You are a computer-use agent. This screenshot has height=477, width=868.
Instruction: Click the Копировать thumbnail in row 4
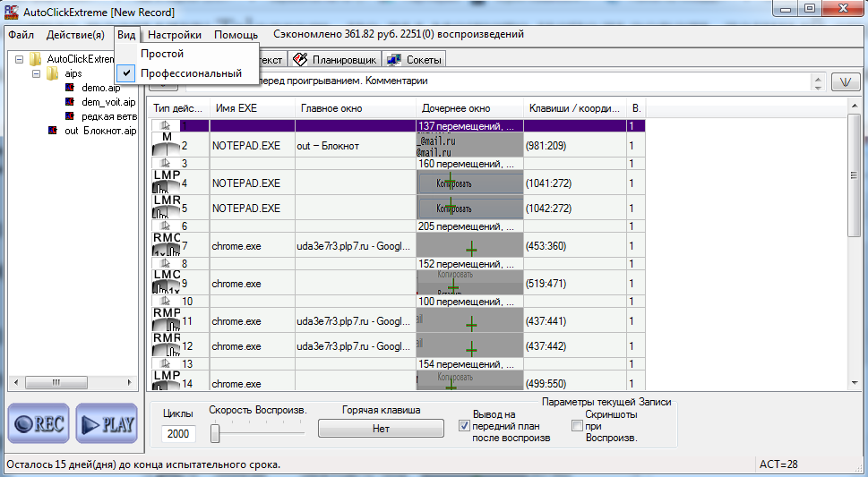[470, 182]
